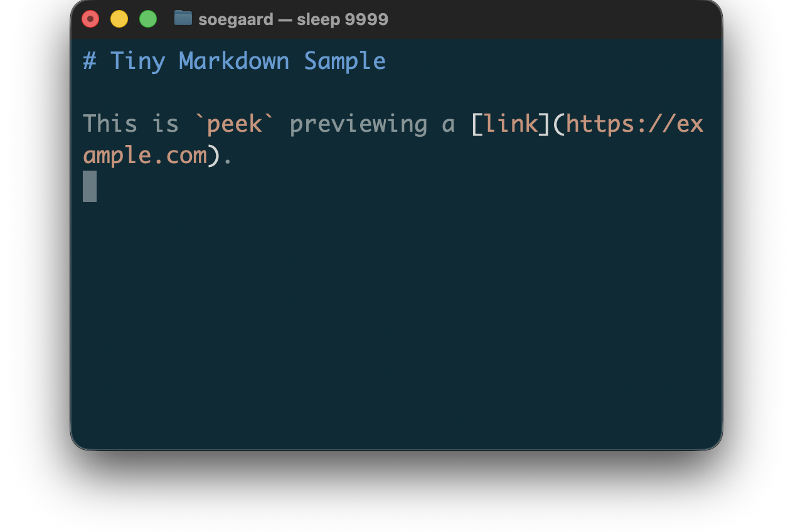Screen dimensions: 793x532
Task: Zoom the window using green button
Action: click(x=148, y=19)
